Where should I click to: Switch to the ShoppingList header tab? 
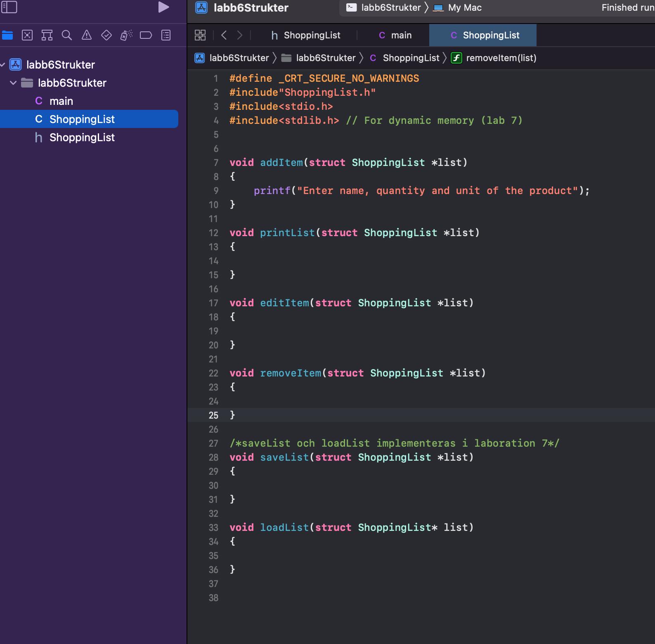pyautogui.click(x=305, y=36)
